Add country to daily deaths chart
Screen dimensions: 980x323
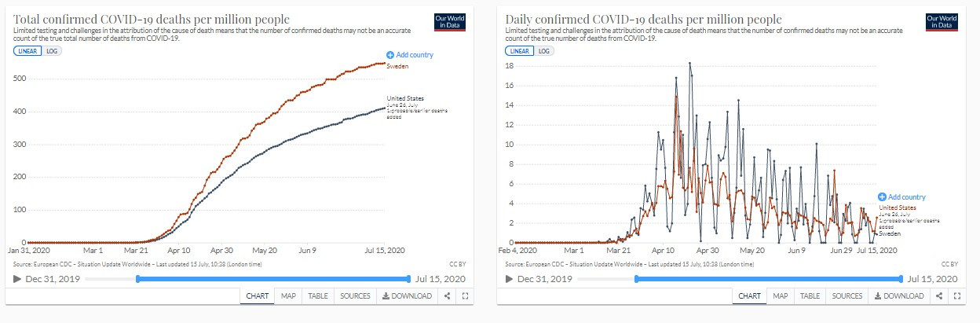[902, 197]
